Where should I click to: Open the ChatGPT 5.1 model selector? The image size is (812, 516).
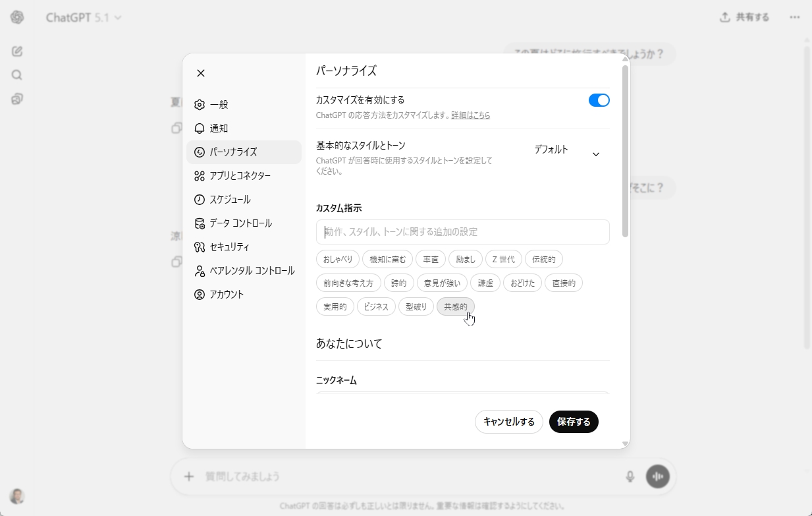pyautogui.click(x=84, y=18)
